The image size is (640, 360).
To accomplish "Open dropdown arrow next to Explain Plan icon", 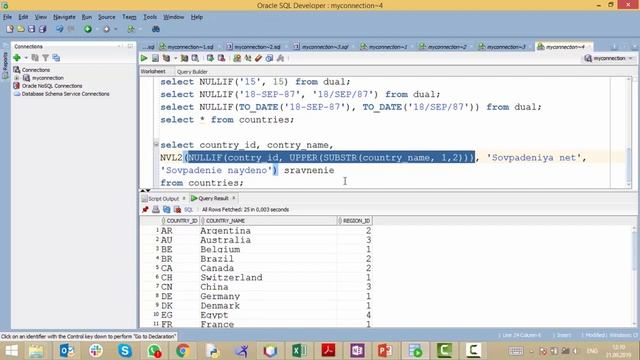I will pyautogui.click(x=175, y=58).
